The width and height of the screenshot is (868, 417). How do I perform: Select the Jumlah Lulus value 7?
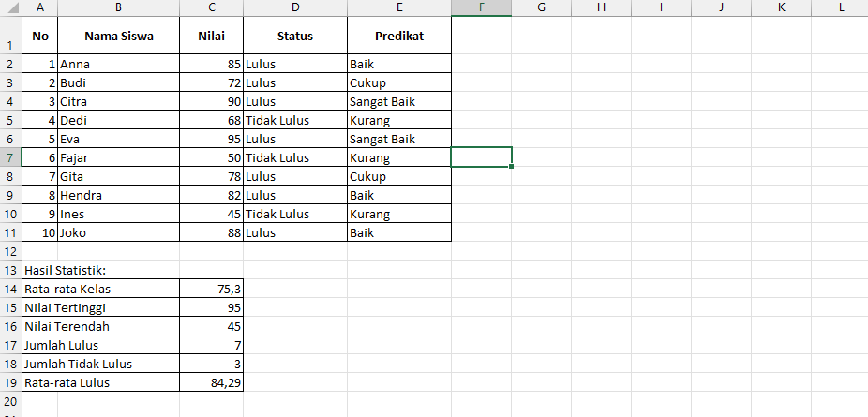(x=212, y=345)
